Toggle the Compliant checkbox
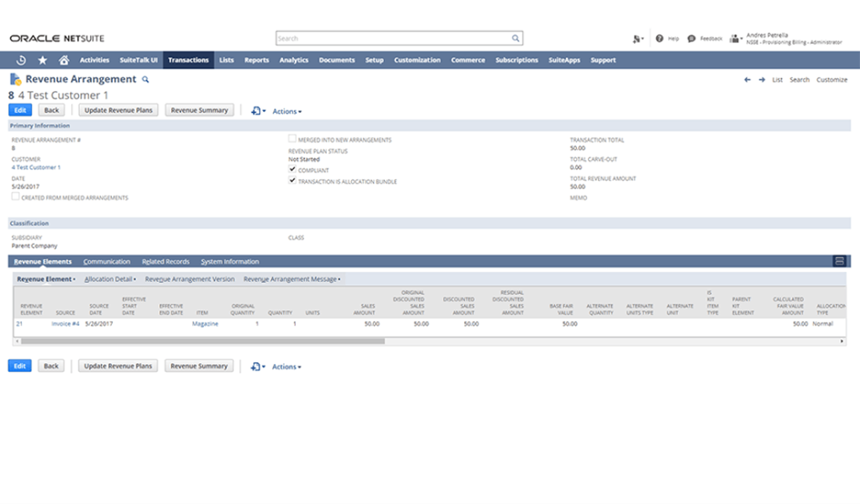Viewport: 860px width, 504px height. coord(292,169)
